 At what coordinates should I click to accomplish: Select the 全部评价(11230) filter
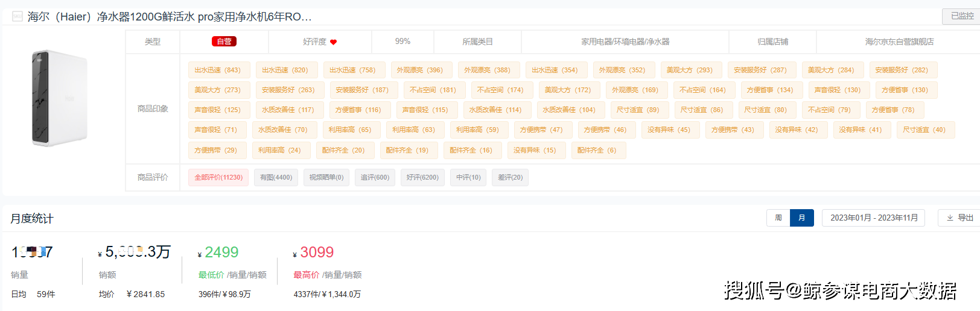point(218,177)
